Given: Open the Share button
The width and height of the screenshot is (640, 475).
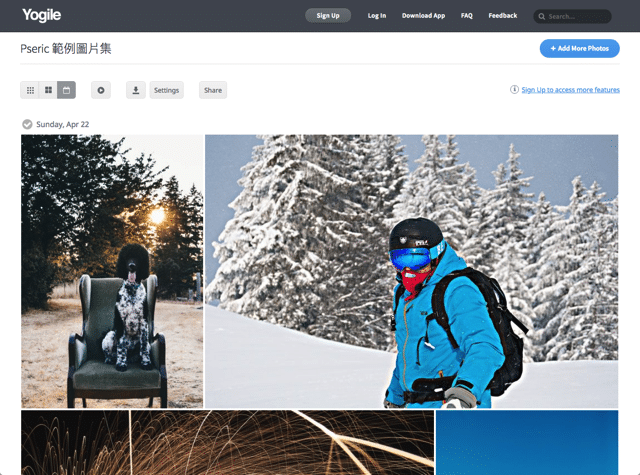Looking at the screenshot, I should 213,90.
